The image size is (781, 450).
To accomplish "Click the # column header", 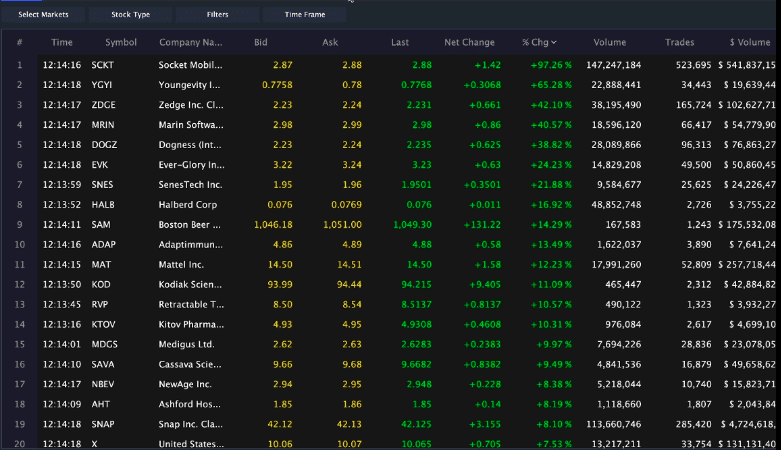I will 19,42.
